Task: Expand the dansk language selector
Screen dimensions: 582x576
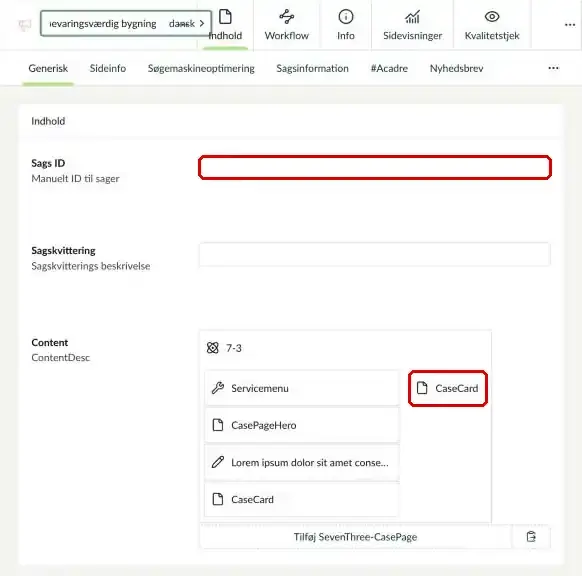Action: [186, 24]
